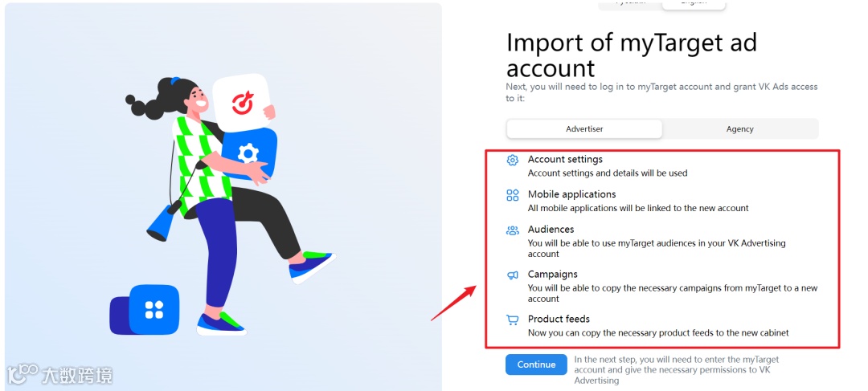Click the Account settings gear icon
The image size is (868, 391).
click(x=513, y=160)
